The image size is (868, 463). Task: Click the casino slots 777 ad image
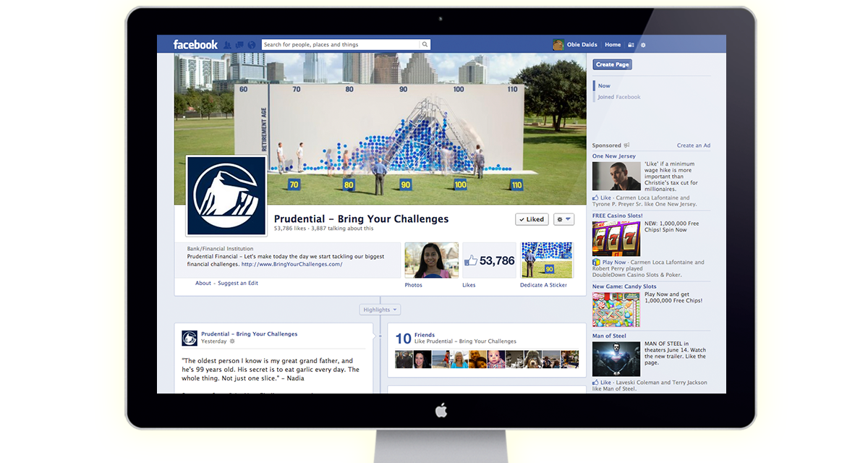click(616, 239)
